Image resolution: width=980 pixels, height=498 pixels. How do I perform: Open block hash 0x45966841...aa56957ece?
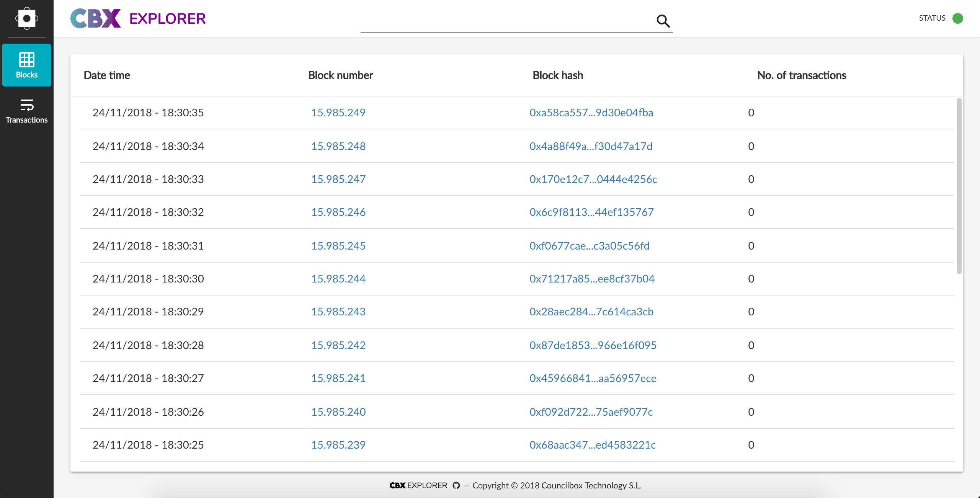pos(593,378)
